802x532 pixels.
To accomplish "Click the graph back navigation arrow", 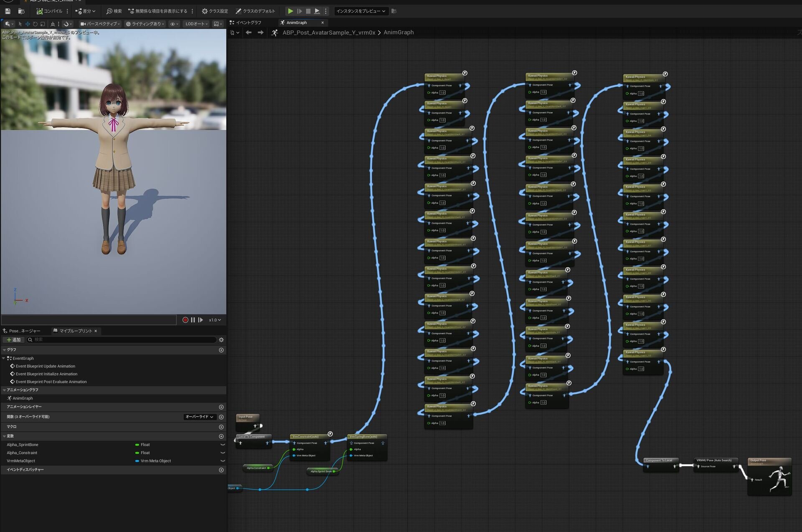I will tap(249, 33).
